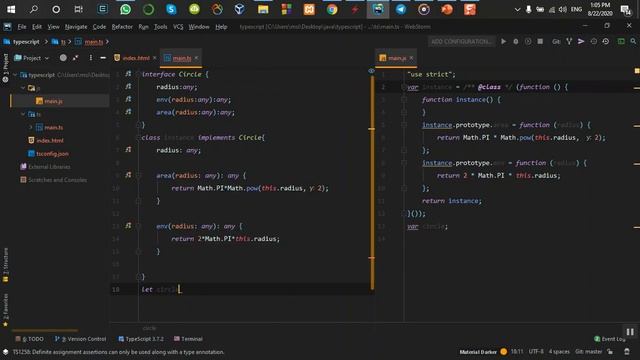Start debugging with the bug icon
This screenshot has height=360, width=640.
coord(516,41)
